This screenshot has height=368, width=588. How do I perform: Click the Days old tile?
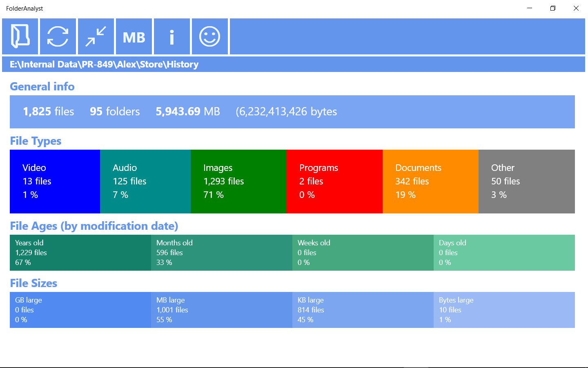pos(504,253)
